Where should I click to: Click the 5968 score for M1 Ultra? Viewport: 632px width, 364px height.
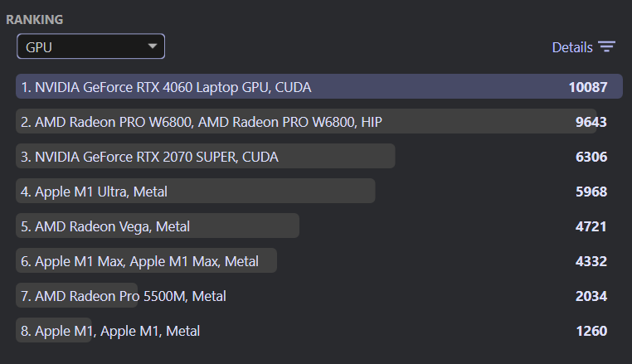(x=591, y=192)
